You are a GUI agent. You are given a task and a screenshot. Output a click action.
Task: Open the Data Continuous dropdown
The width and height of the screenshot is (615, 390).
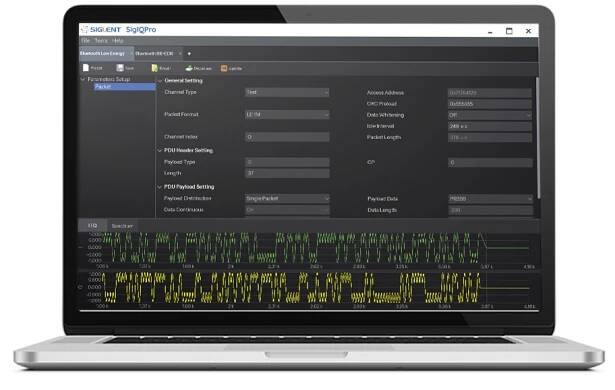tap(287, 210)
